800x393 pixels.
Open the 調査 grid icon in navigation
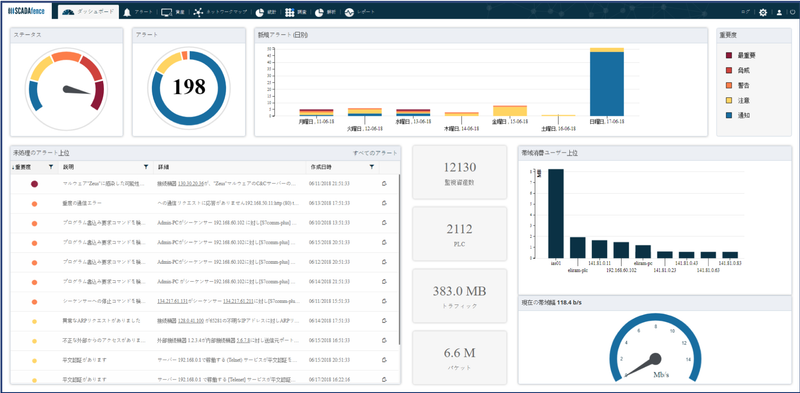pyautogui.click(x=290, y=12)
